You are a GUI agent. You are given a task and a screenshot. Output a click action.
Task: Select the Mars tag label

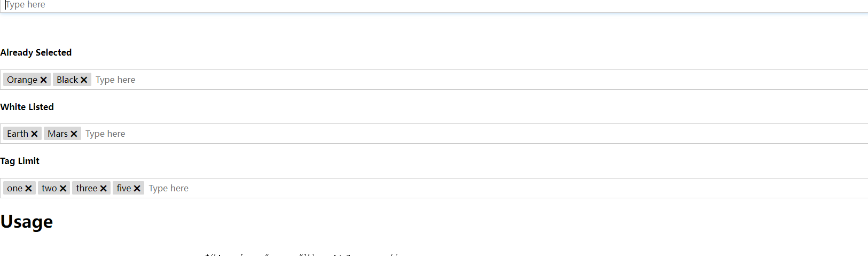(58, 134)
